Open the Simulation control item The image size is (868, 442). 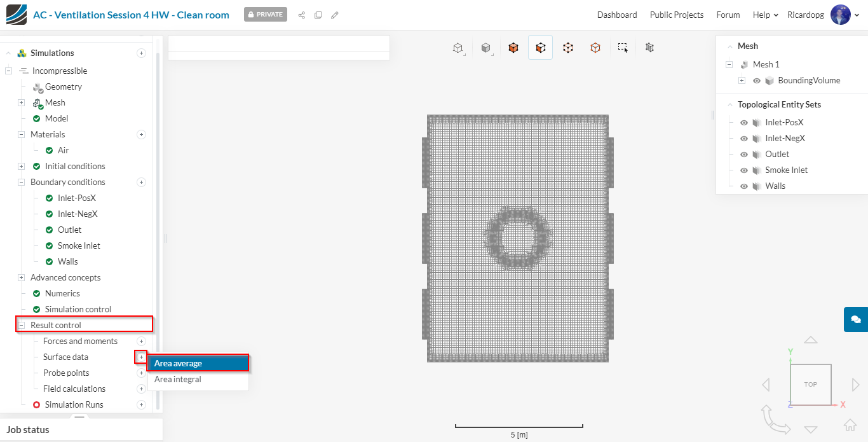[78, 310]
